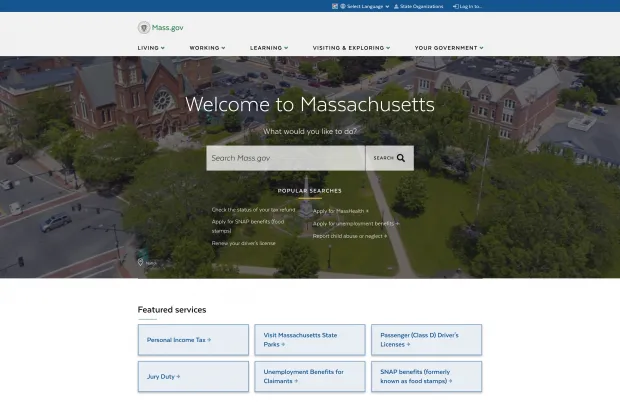Open the Personal Income Tax card

click(193, 340)
